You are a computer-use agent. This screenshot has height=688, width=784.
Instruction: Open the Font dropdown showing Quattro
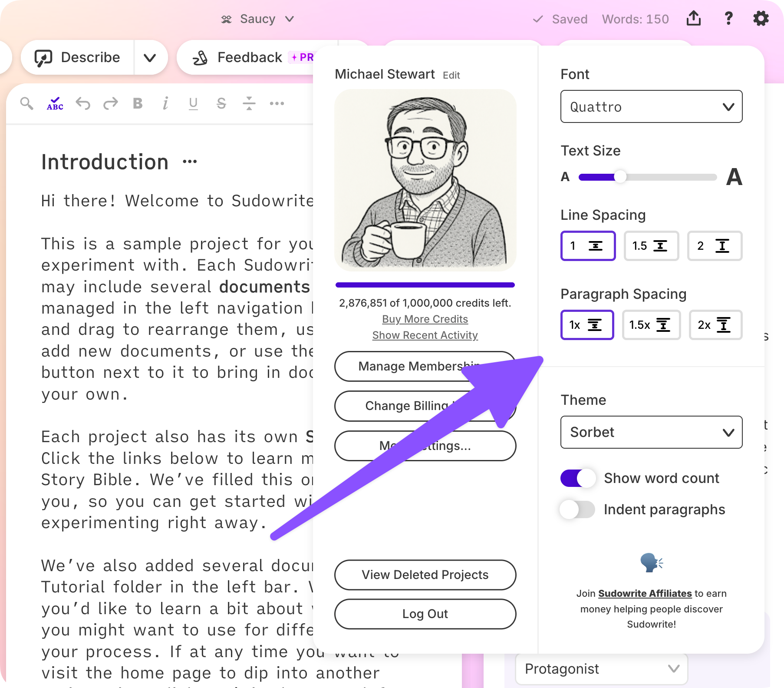pyautogui.click(x=651, y=106)
